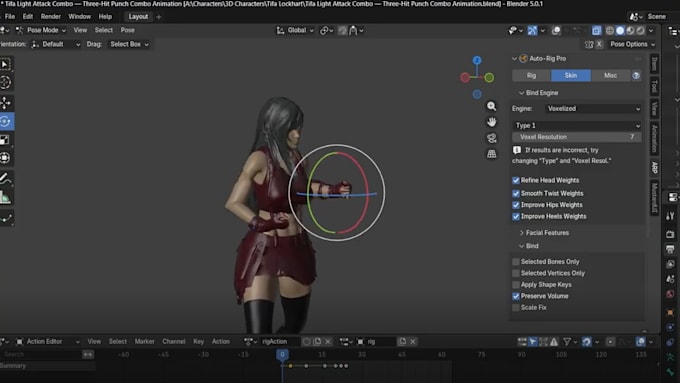Click the blue Z axis gizmo handle
The image size is (680, 383).
point(477,60)
